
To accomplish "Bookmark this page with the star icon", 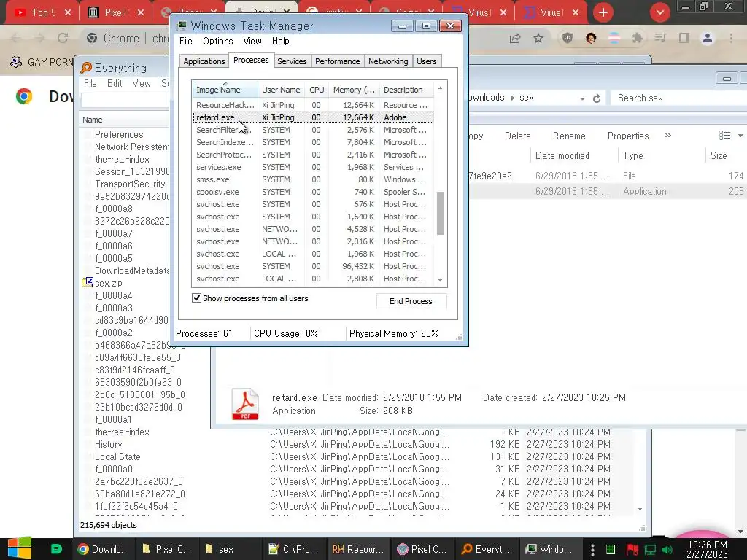I will pyautogui.click(x=538, y=38).
